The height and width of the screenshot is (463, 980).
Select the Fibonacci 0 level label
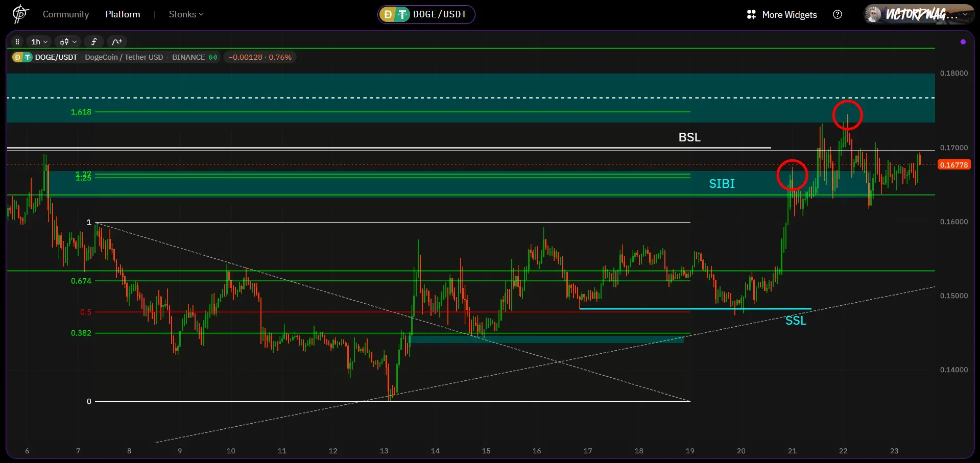(89, 401)
